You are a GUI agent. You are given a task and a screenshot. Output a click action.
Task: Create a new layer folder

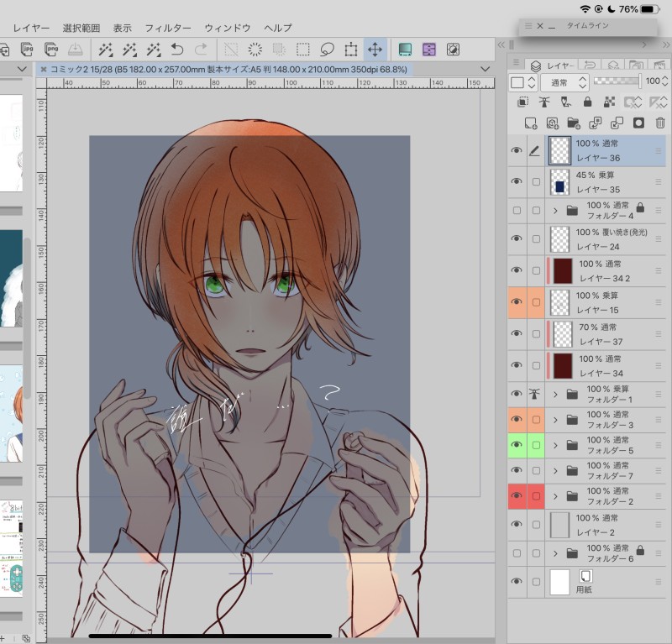pyautogui.click(x=574, y=123)
